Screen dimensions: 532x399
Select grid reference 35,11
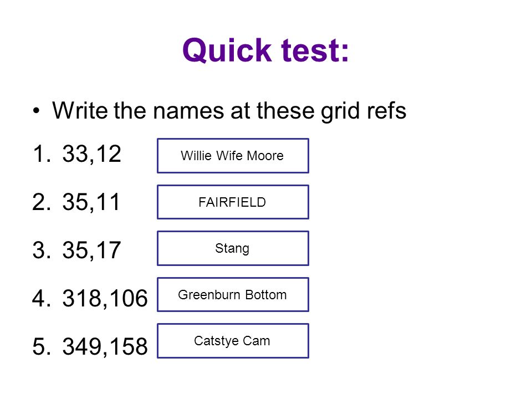(x=91, y=202)
